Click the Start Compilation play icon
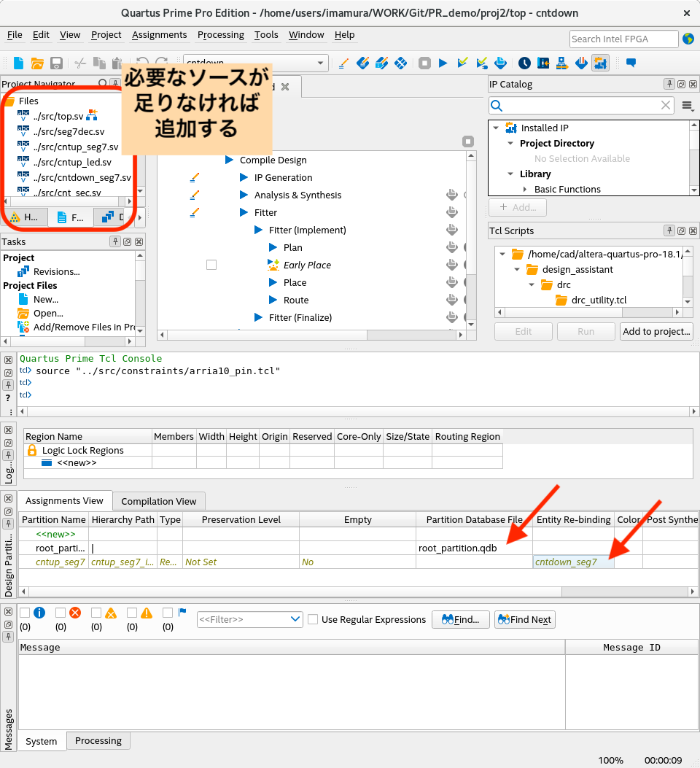This screenshot has height=768, width=700. click(443, 63)
